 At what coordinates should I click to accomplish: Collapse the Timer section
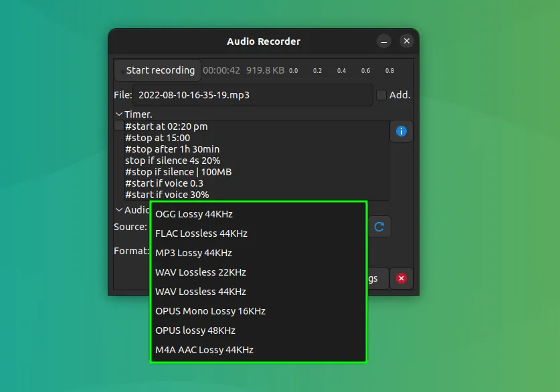coord(118,114)
